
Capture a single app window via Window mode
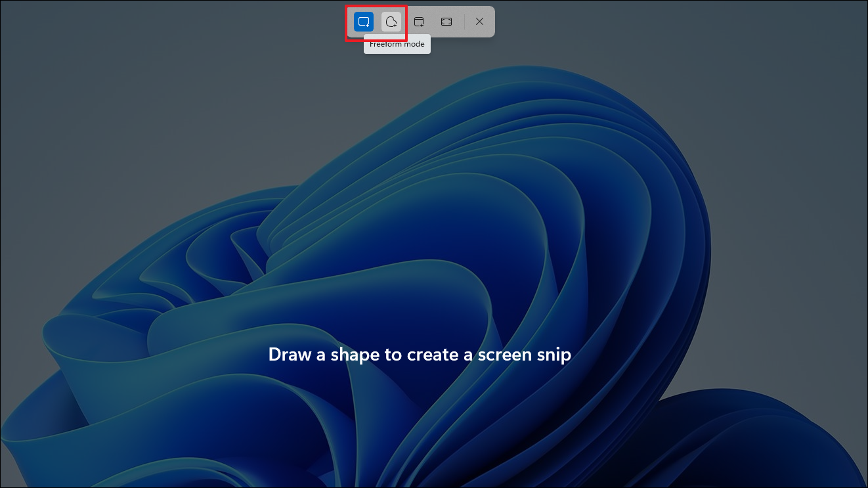tap(419, 22)
